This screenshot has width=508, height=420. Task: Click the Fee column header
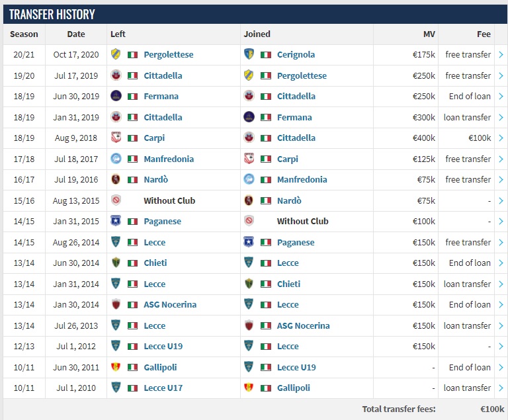tap(484, 34)
